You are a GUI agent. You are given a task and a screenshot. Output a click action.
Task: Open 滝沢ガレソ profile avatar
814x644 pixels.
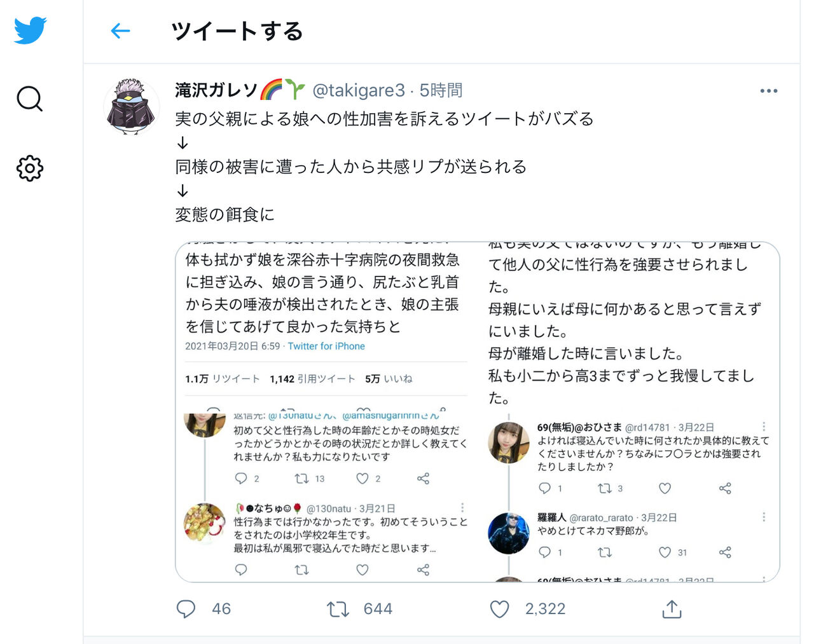(x=132, y=107)
